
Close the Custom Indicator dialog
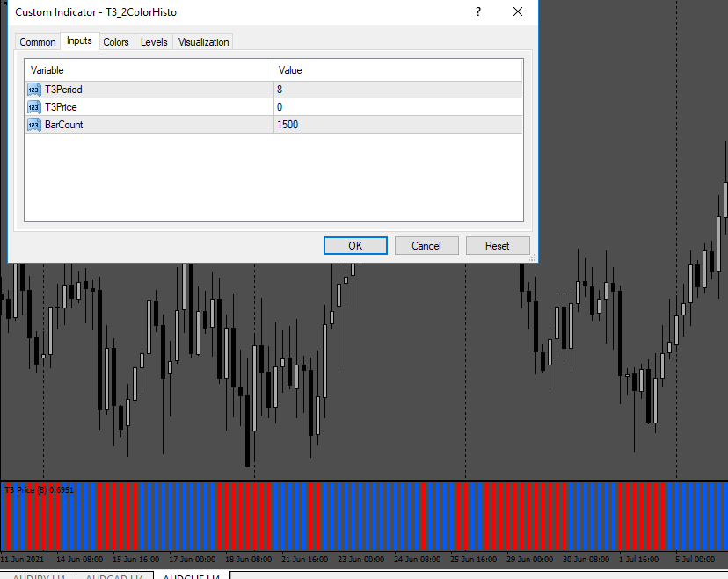(x=518, y=11)
